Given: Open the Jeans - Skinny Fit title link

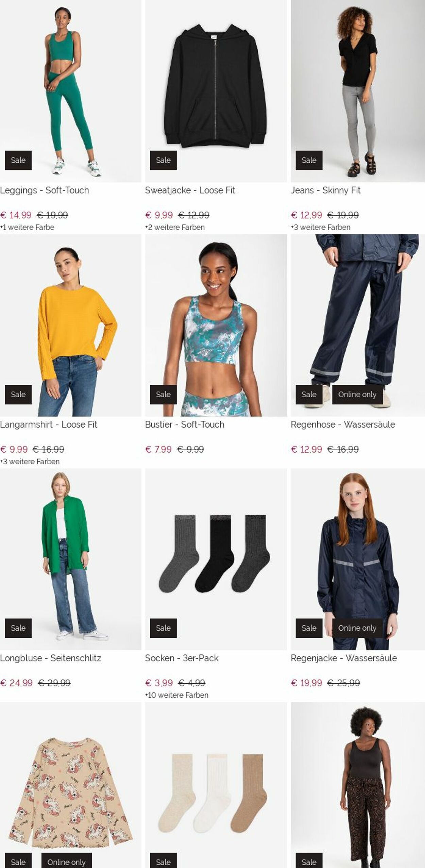Looking at the screenshot, I should [325, 190].
